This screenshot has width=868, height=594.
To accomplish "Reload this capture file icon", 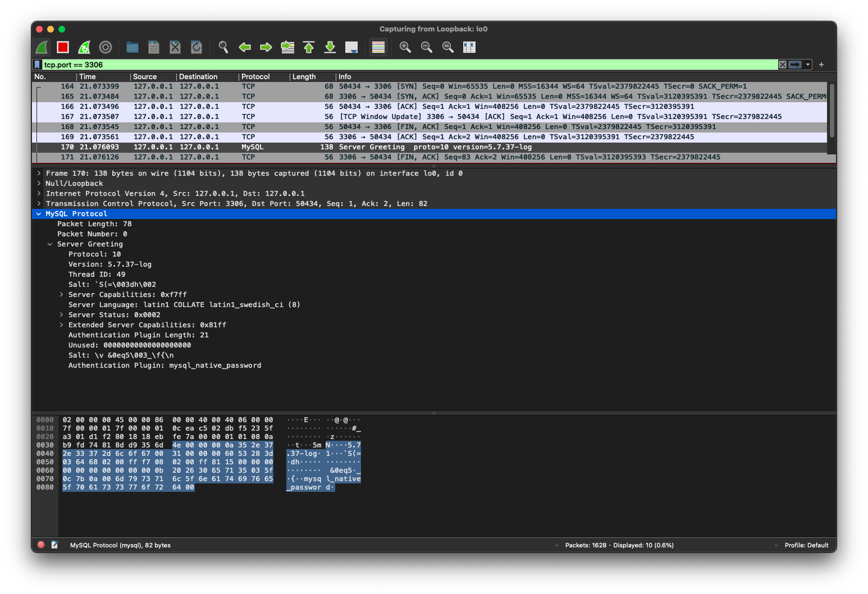I will pos(197,47).
